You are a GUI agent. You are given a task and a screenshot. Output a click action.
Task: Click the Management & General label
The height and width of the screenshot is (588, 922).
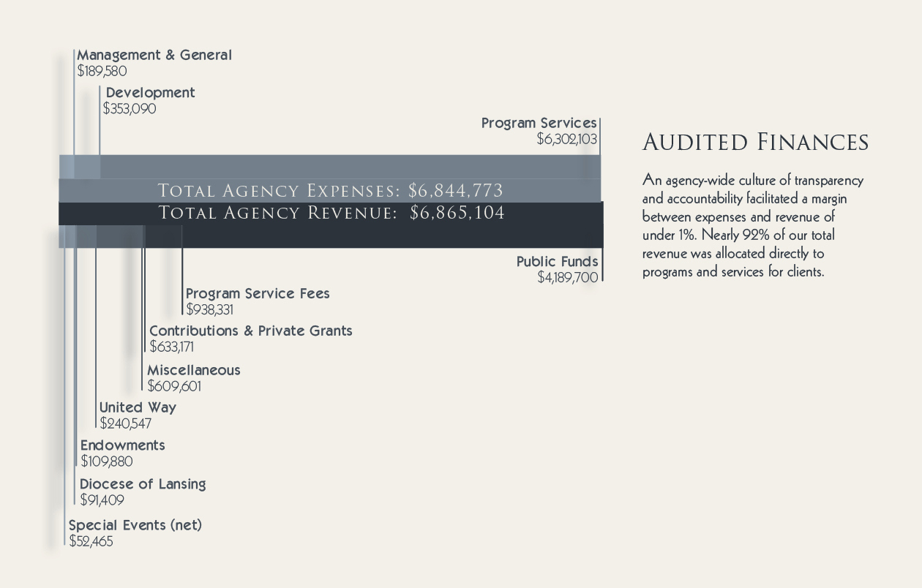tap(154, 55)
